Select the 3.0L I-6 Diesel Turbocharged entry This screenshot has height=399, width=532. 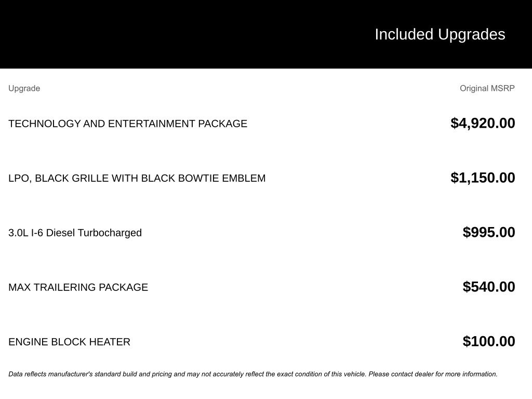click(75, 233)
